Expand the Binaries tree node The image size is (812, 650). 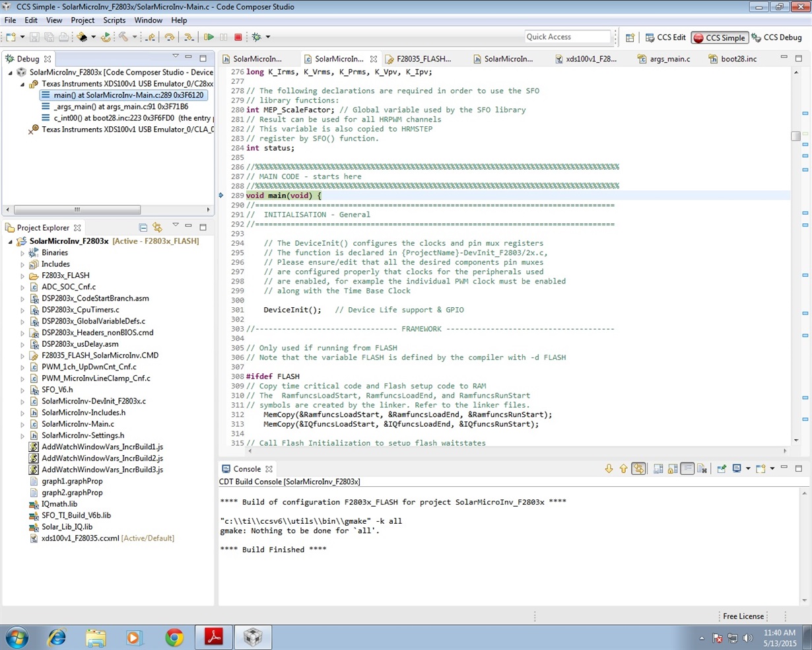coord(22,253)
